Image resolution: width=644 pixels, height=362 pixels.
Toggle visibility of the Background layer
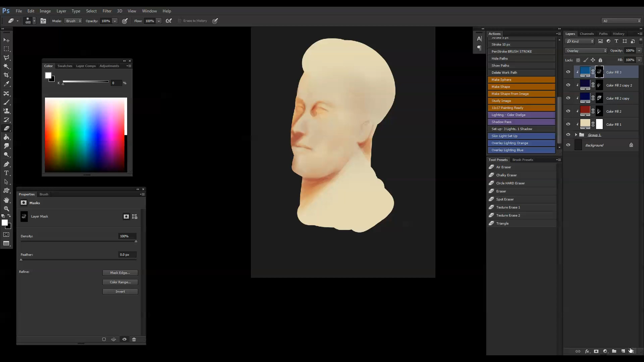(568, 145)
